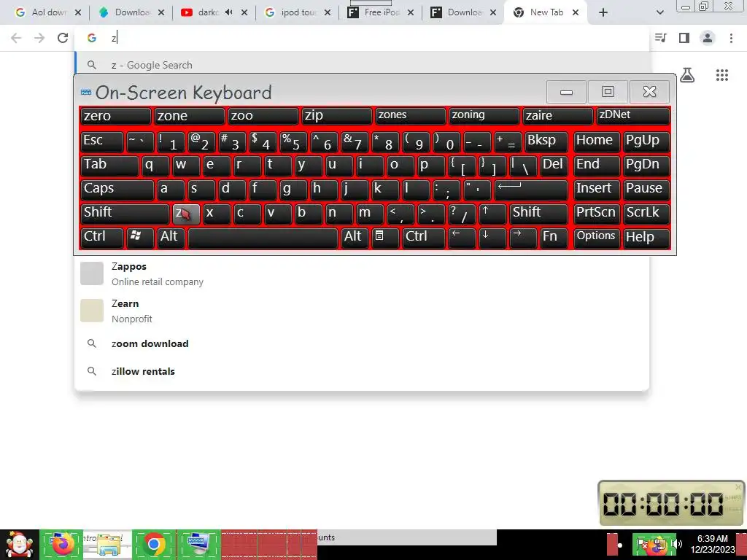Pick the 'zip' word prediction
This screenshot has height=560, width=747.
337,116
